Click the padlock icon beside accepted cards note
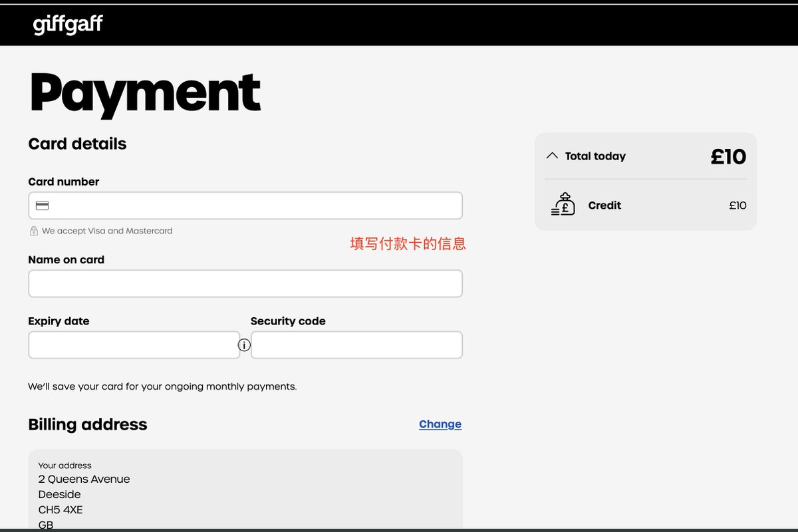Viewport: 798px width, 532px height. [x=33, y=231]
